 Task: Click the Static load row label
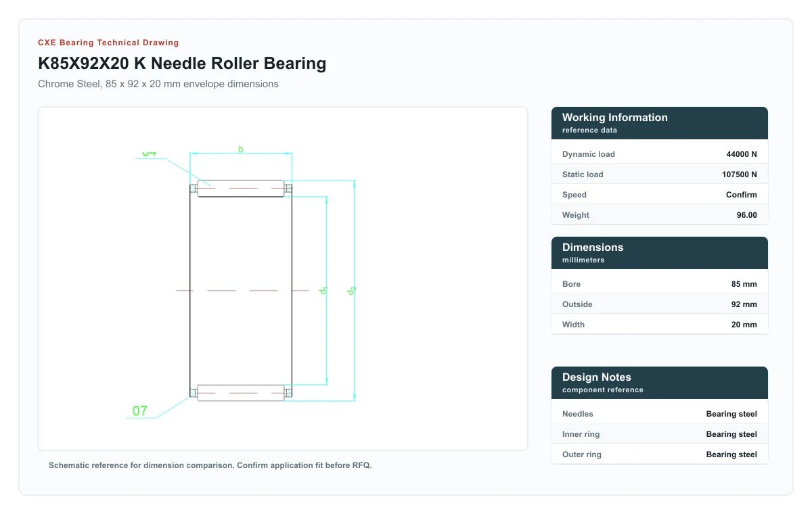[x=583, y=174]
